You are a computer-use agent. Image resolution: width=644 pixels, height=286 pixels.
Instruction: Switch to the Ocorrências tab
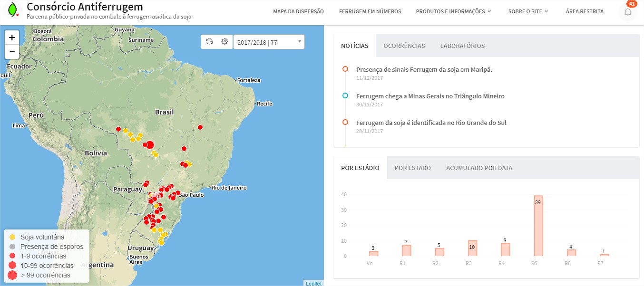click(x=404, y=46)
